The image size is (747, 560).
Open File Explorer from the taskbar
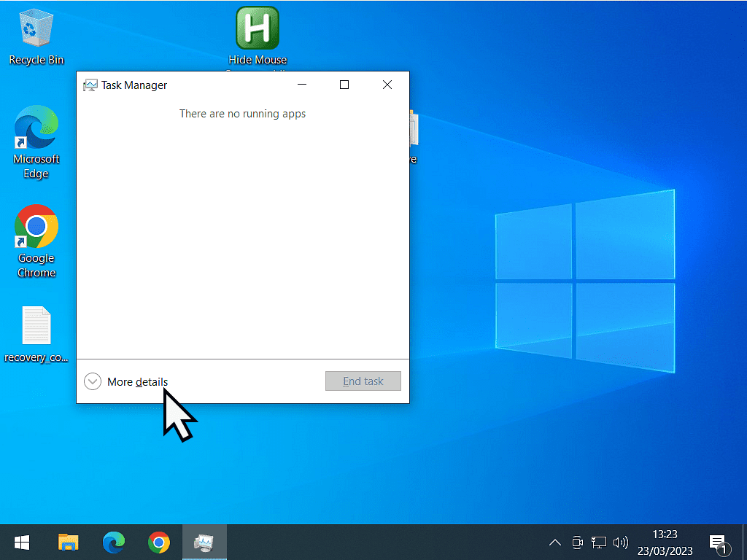68,542
